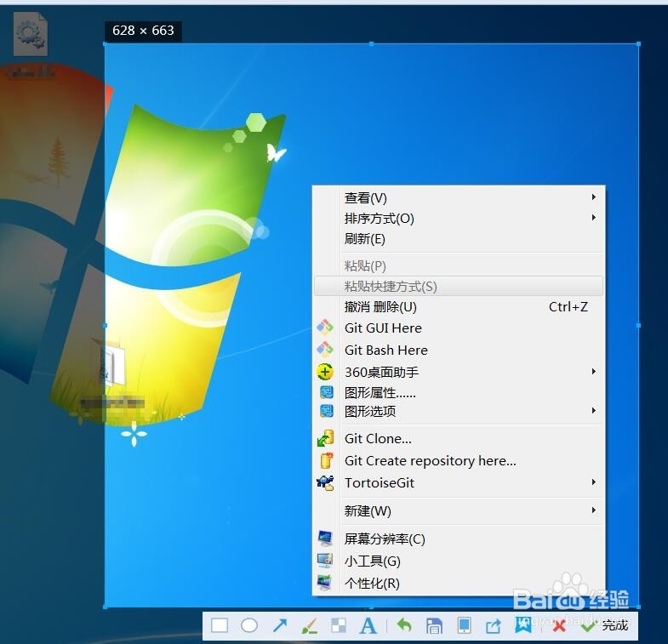
Task: Click the left-middle selection resize handle
Action: tap(105, 326)
